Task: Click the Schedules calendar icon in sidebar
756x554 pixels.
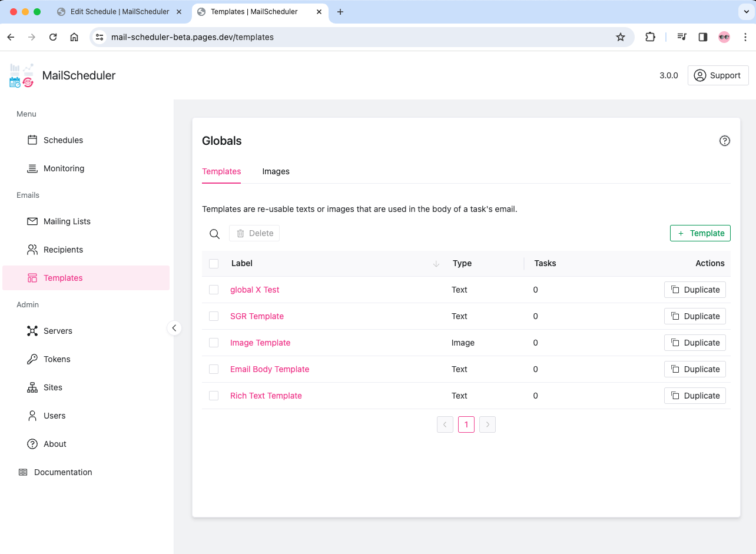Action: (x=32, y=140)
